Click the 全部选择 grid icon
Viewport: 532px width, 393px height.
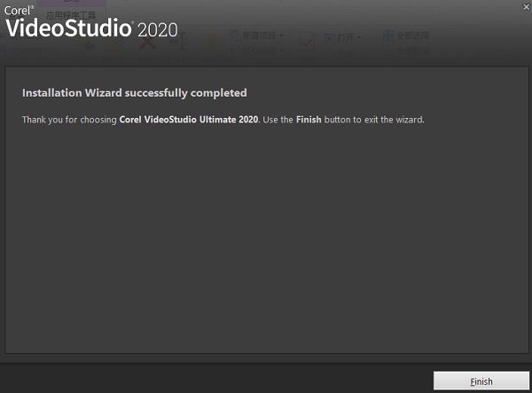[x=388, y=35]
